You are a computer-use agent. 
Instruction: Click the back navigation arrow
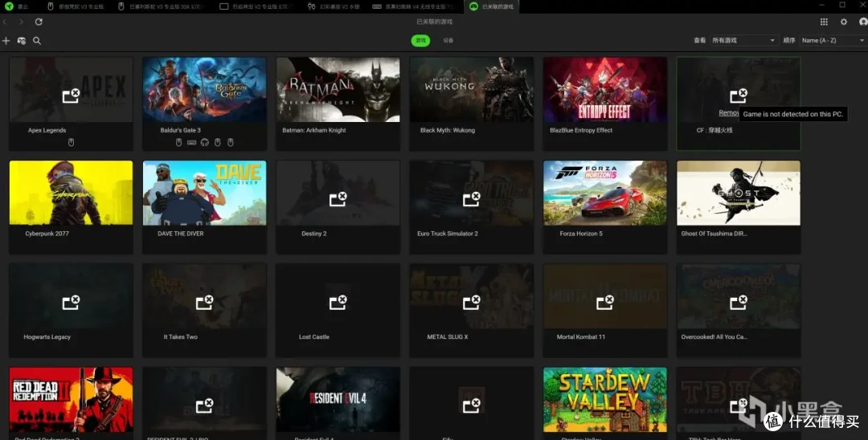point(5,22)
